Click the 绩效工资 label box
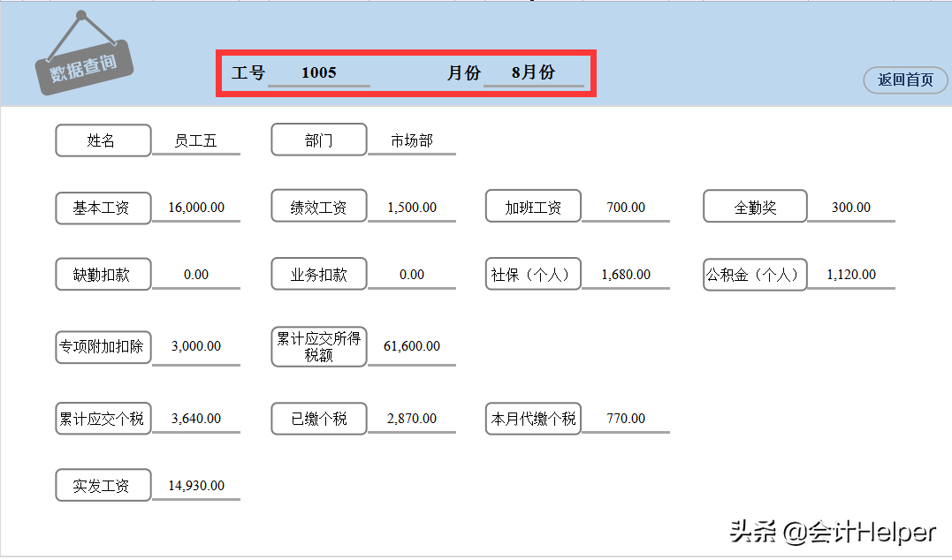The height and width of the screenshot is (560, 952). pos(319,207)
